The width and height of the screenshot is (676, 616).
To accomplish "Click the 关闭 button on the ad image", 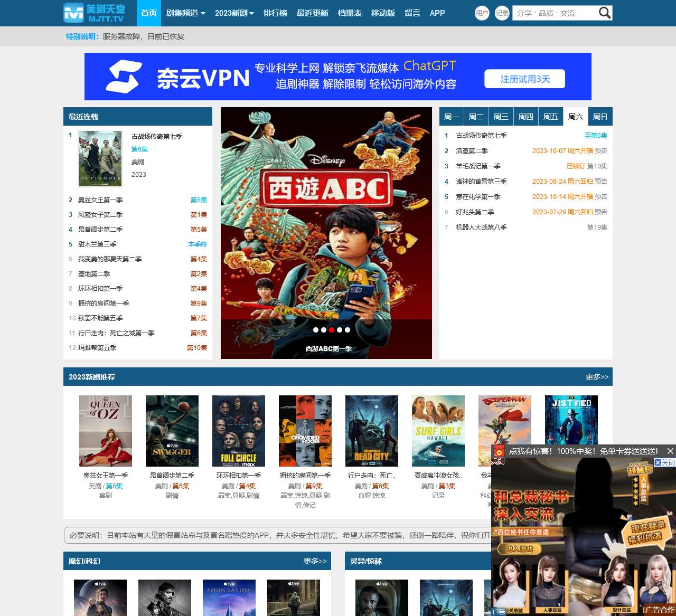I will point(664,462).
